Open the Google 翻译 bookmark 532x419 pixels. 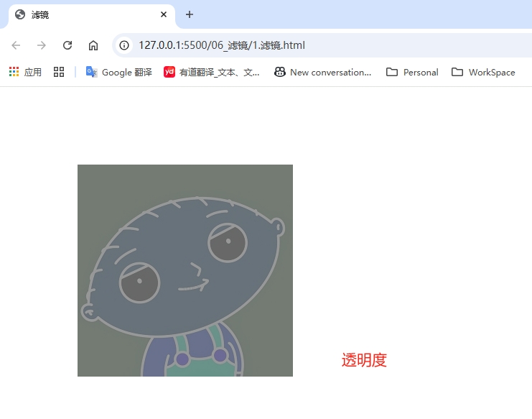tap(118, 72)
